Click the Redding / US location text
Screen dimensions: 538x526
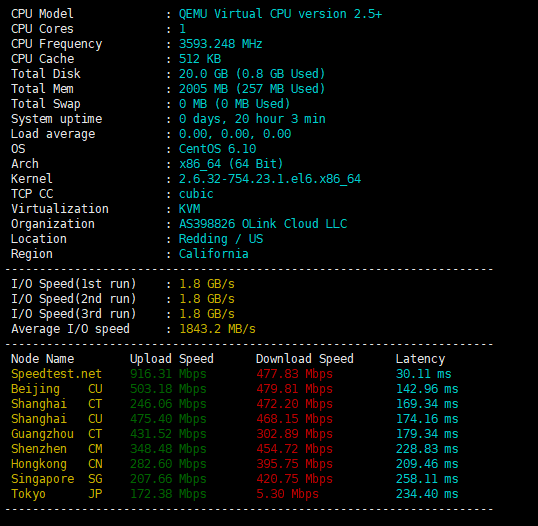coord(221,239)
